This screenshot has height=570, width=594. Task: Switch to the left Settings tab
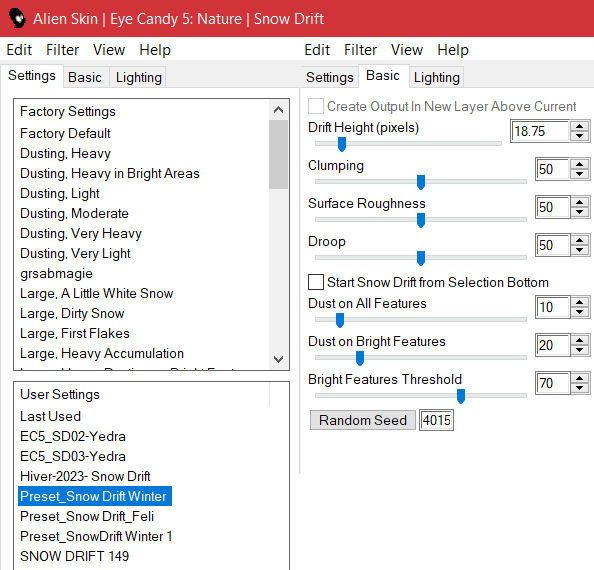[32, 76]
